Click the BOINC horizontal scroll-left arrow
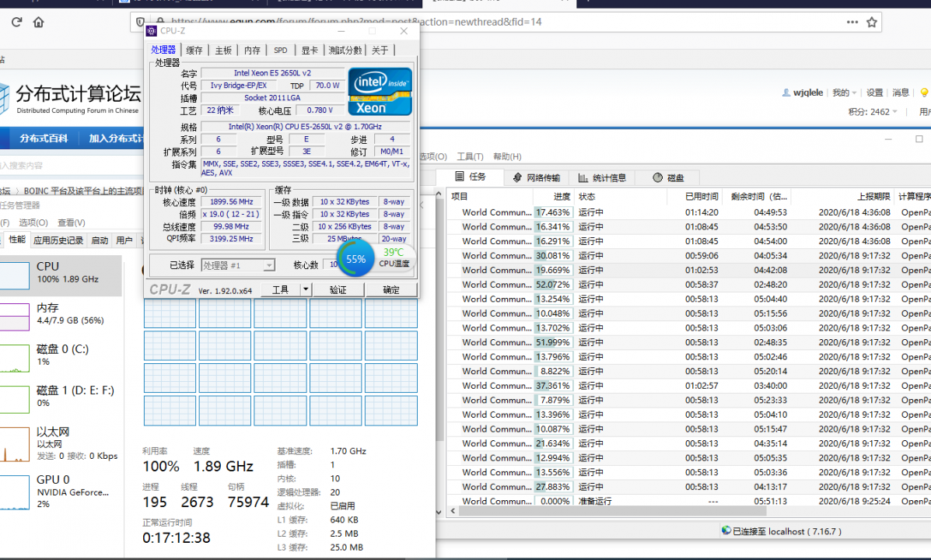Viewport: 931px width, 560px height. pos(453,511)
